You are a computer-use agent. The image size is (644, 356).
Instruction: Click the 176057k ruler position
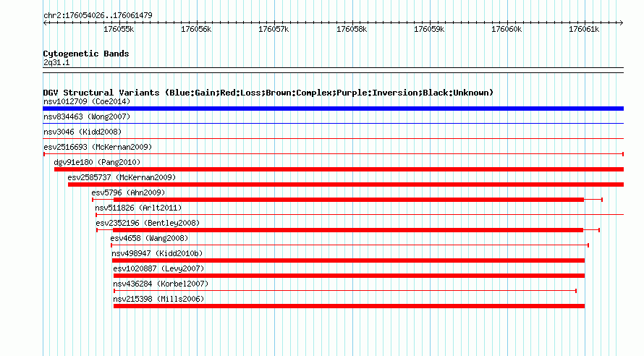(x=274, y=29)
